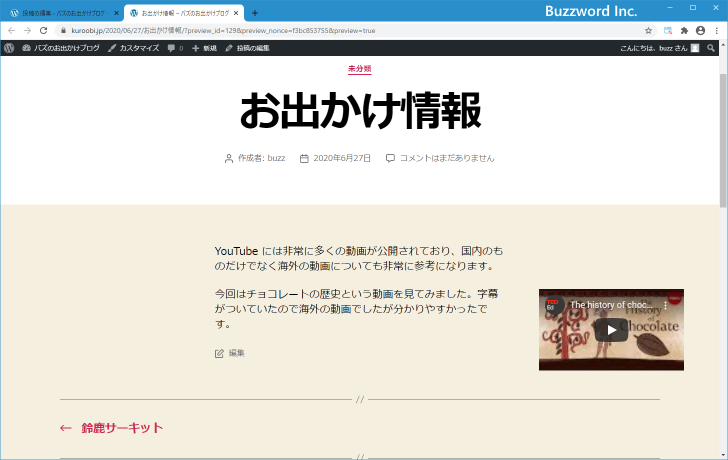Open a new browser tab
728x460 pixels.
tap(254, 13)
